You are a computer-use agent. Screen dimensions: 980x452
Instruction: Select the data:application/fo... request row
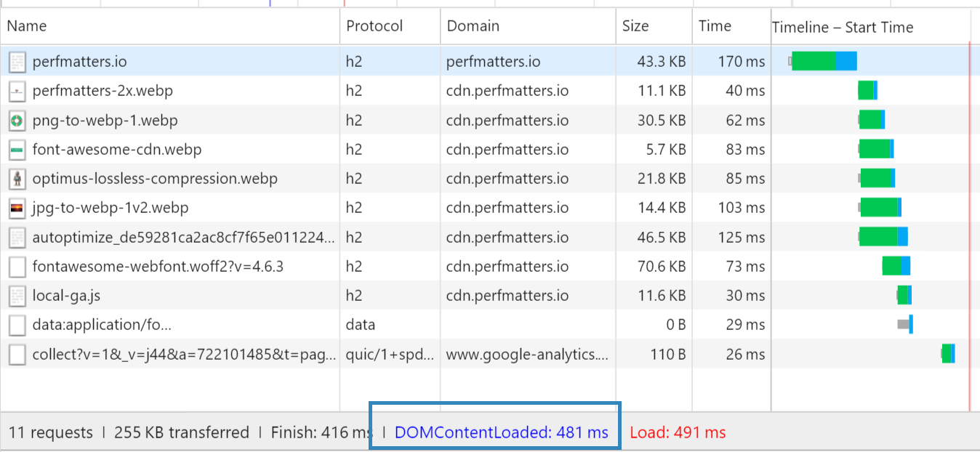485,325
